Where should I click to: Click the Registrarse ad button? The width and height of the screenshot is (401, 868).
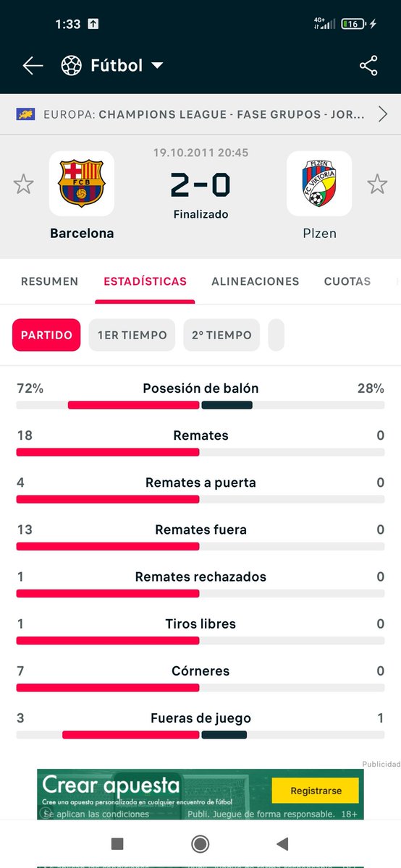[316, 791]
